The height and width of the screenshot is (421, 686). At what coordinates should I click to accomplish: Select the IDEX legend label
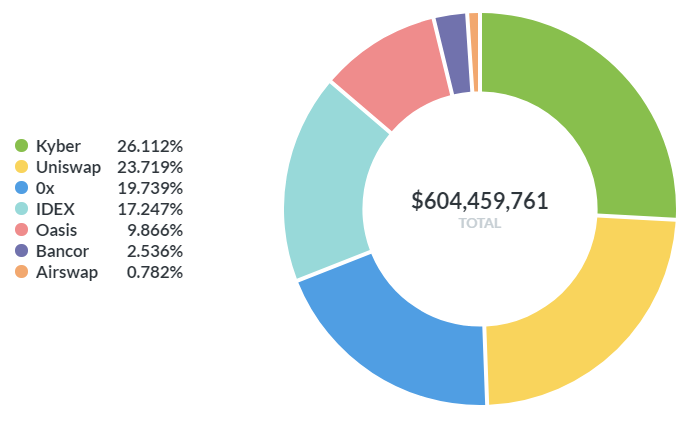55,209
